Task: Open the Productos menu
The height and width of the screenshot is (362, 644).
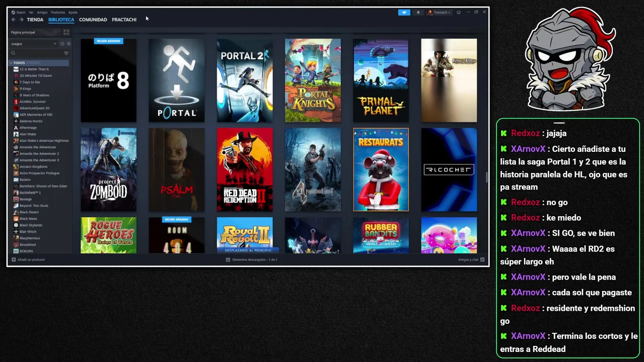Action: pos(58,12)
